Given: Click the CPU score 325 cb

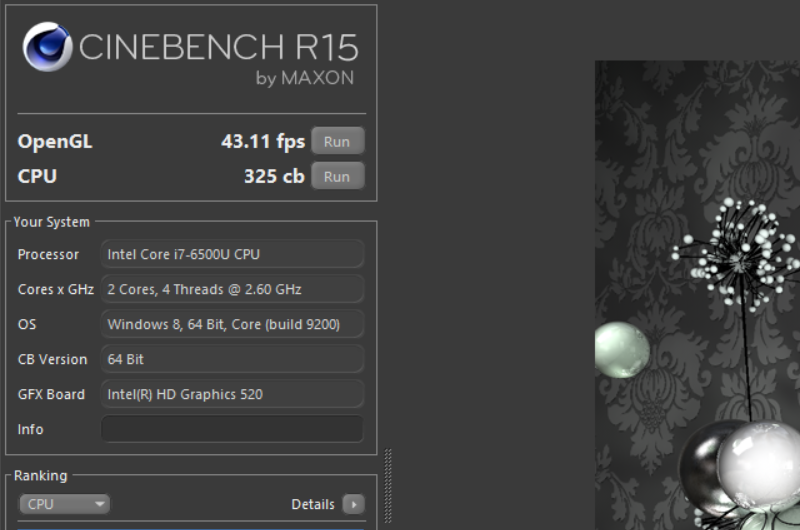Looking at the screenshot, I should coord(274,176).
